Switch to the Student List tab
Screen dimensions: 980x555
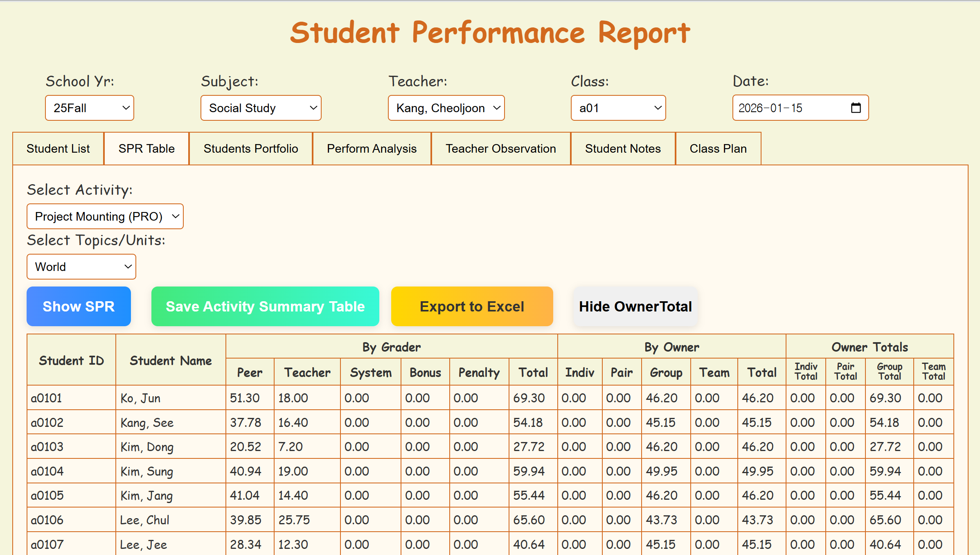click(x=58, y=149)
